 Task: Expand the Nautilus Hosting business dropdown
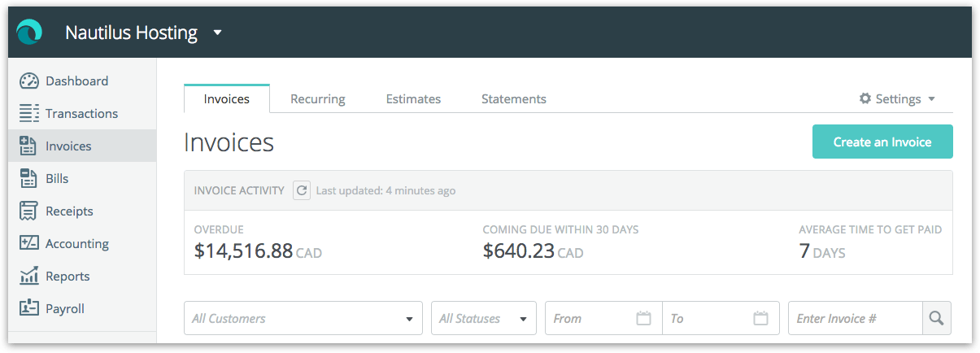(217, 33)
